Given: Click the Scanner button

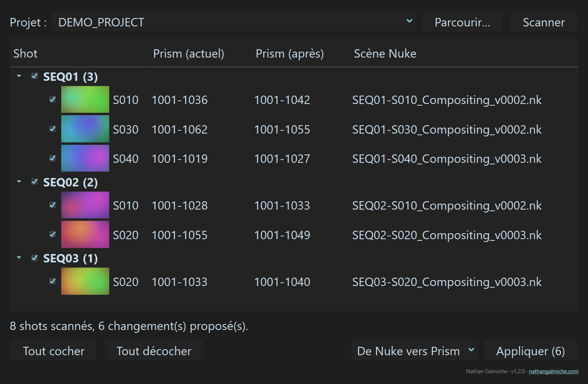Looking at the screenshot, I should click(544, 22).
